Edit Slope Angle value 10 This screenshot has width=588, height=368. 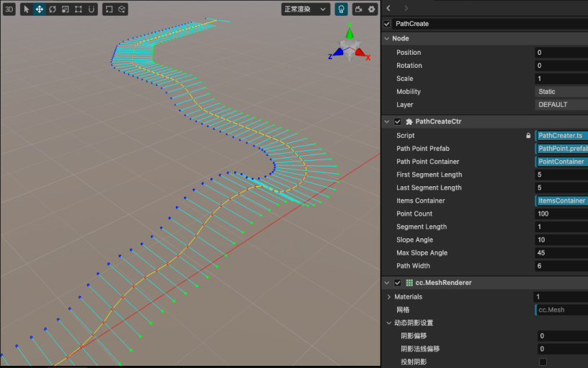(x=561, y=240)
